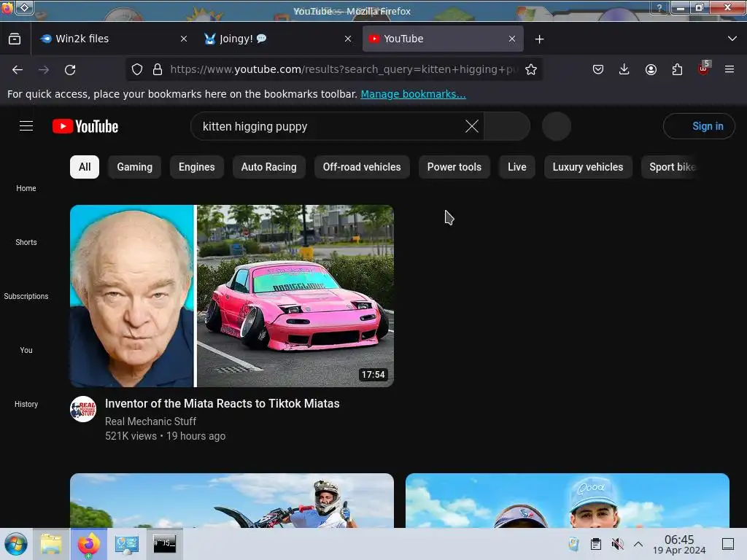Image resolution: width=747 pixels, height=560 pixels.
Task: View site security padlock info
Action: click(158, 69)
